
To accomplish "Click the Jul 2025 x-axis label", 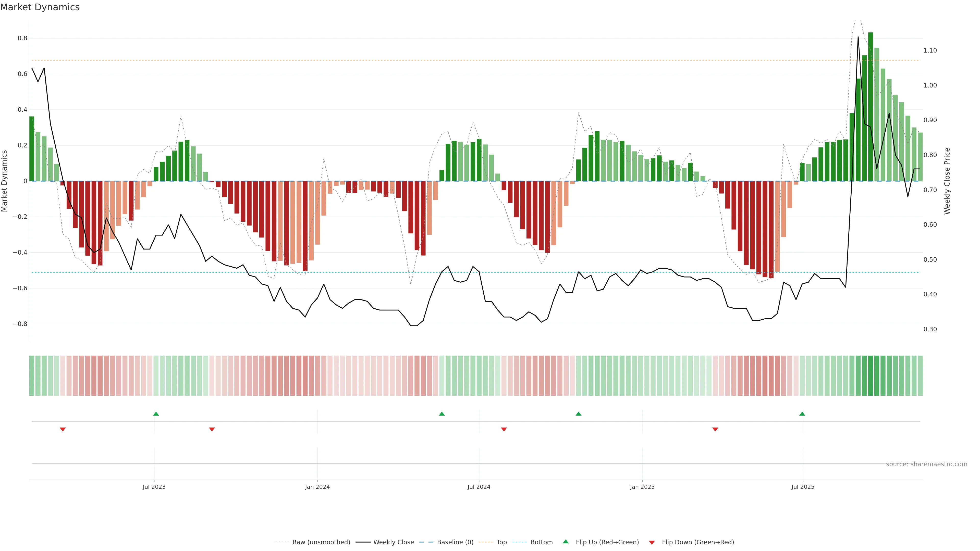I will coord(803,487).
